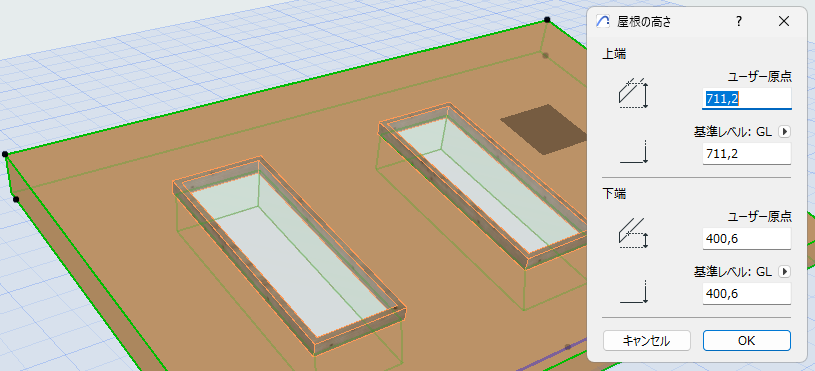The image size is (815, 371).
Task: Expand the 下端 基準レベル GL arrow
Action: tap(784, 271)
